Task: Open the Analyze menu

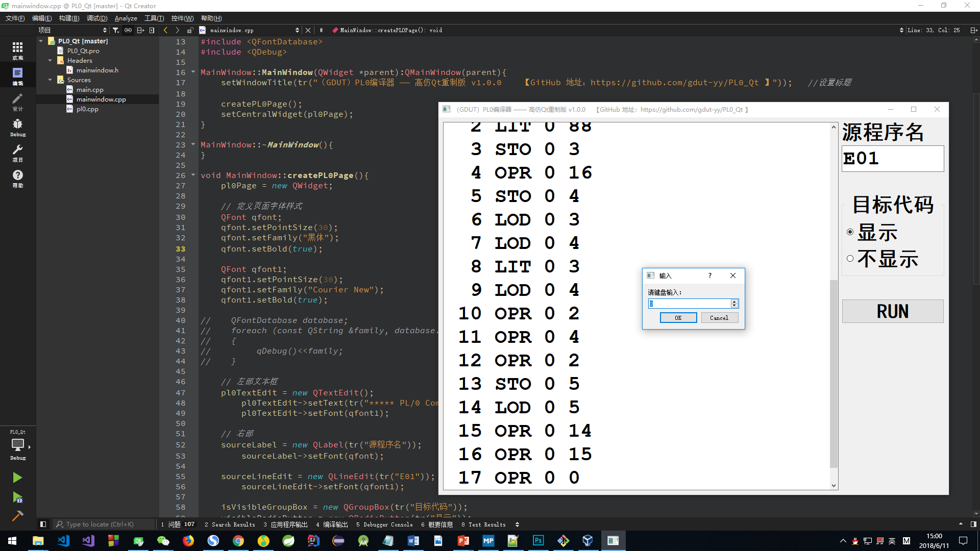Action: (126, 18)
